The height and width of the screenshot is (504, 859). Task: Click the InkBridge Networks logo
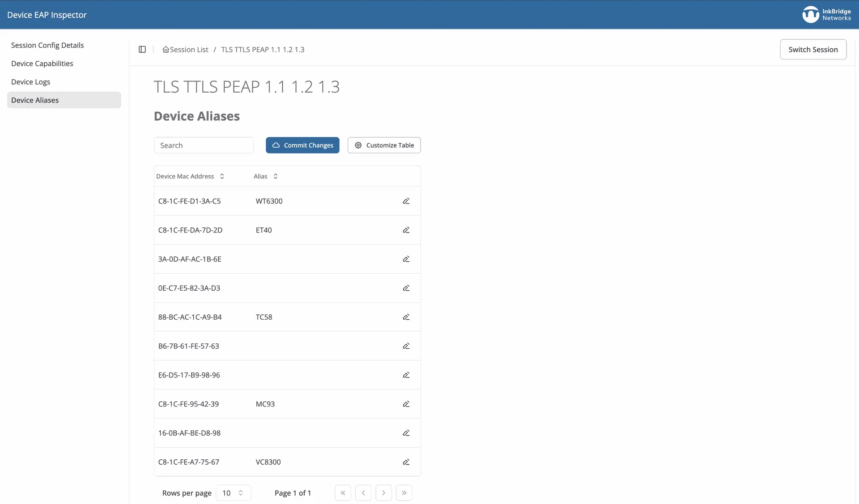(x=826, y=15)
